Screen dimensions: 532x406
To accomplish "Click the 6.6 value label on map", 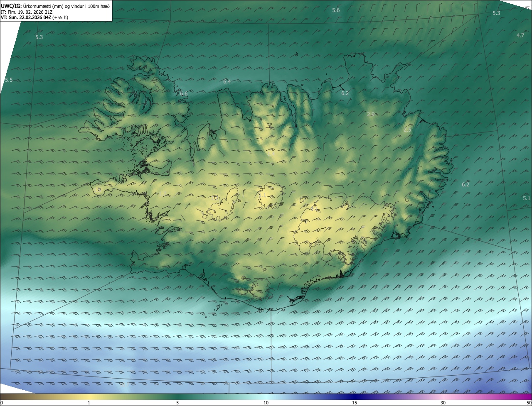I will pyautogui.click(x=184, y=94).
